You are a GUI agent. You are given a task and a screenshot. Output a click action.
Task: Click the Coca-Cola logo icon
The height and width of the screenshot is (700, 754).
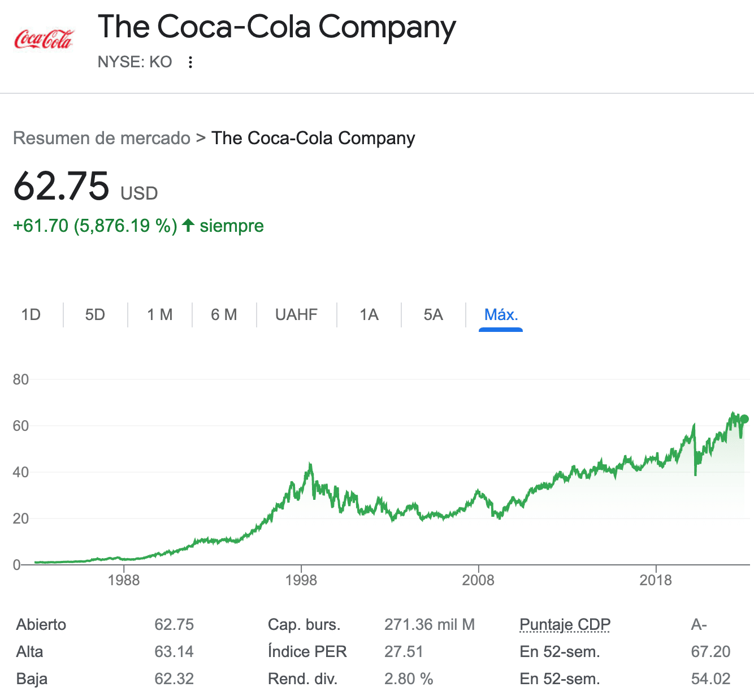click(44, 40)
